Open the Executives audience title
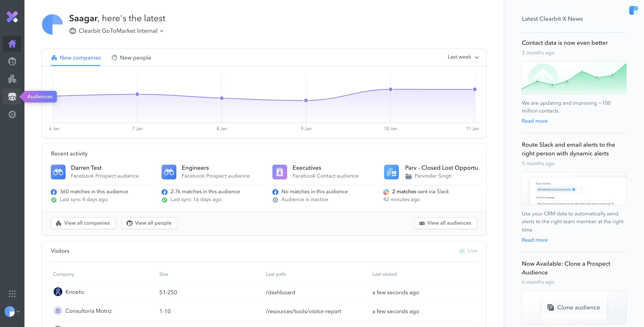Screen dimensions: 644x327 [x=307, y=168]
